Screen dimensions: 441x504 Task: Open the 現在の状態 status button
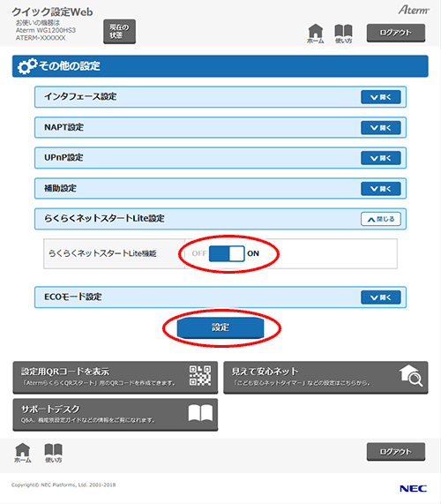point(119,31)
